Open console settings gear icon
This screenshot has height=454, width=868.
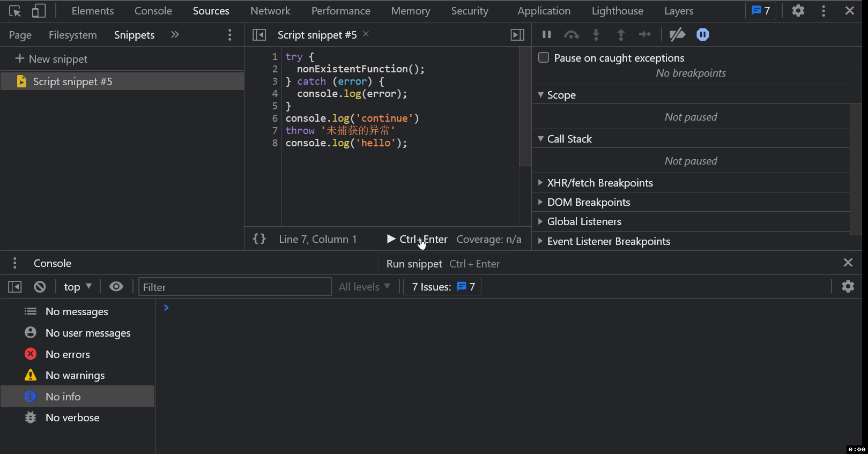[848, 287]
